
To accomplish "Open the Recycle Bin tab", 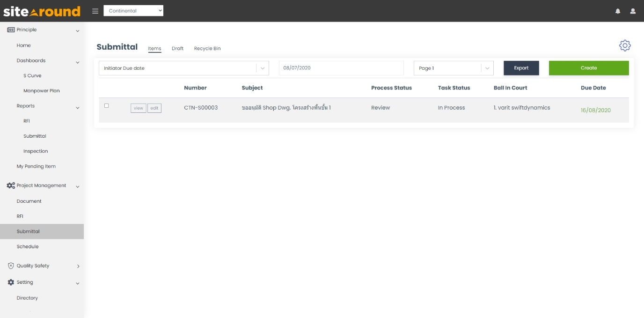I will [x=207, y=48].
